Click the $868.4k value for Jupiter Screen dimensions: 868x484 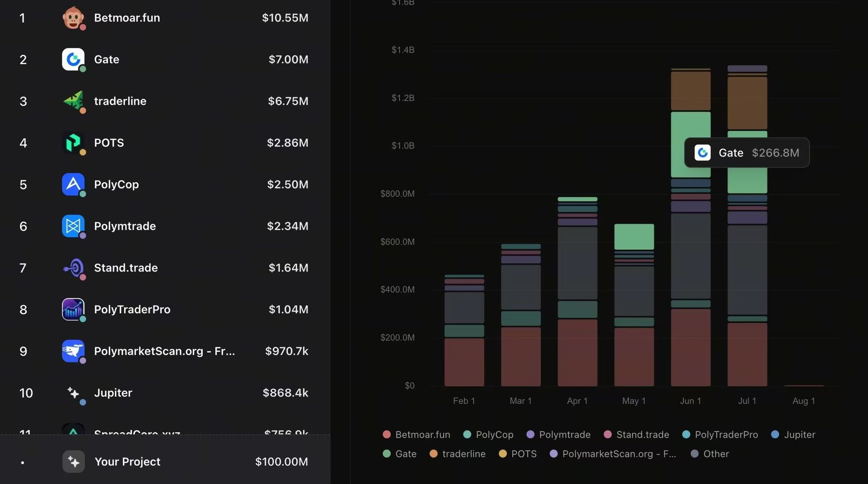[286, 393]
